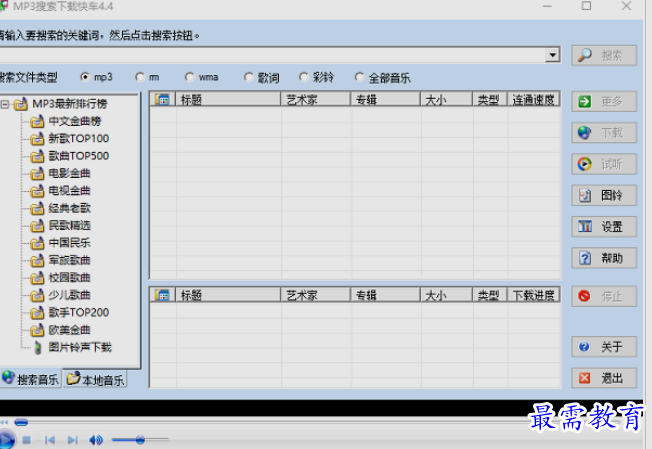Sort download list by 标题 column
Screen dimensions: 652x449
(x=228, y=295)
